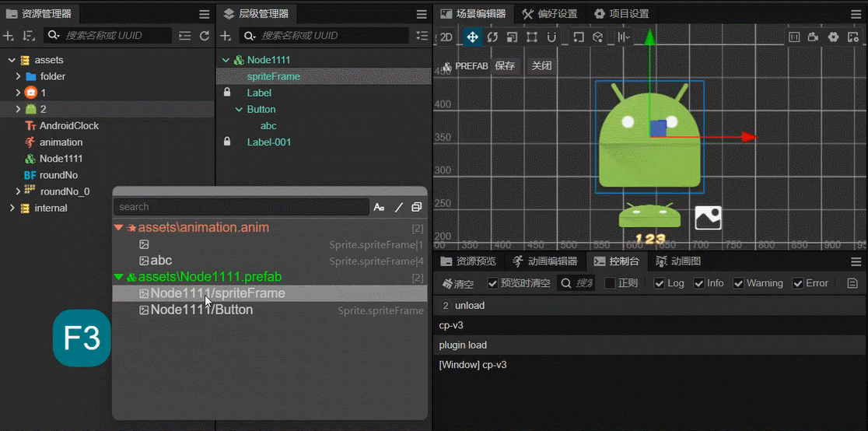Click the add asset plus icon in Assets panel

8,36
